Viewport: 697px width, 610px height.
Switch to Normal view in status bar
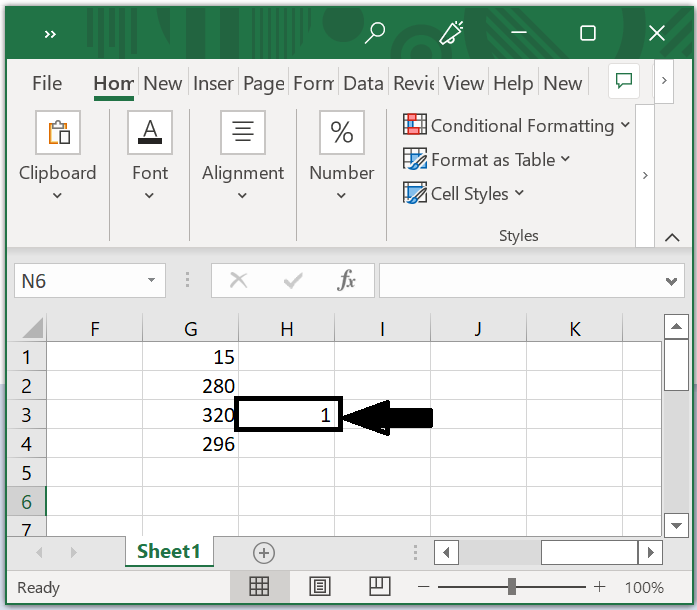point(259,587)
